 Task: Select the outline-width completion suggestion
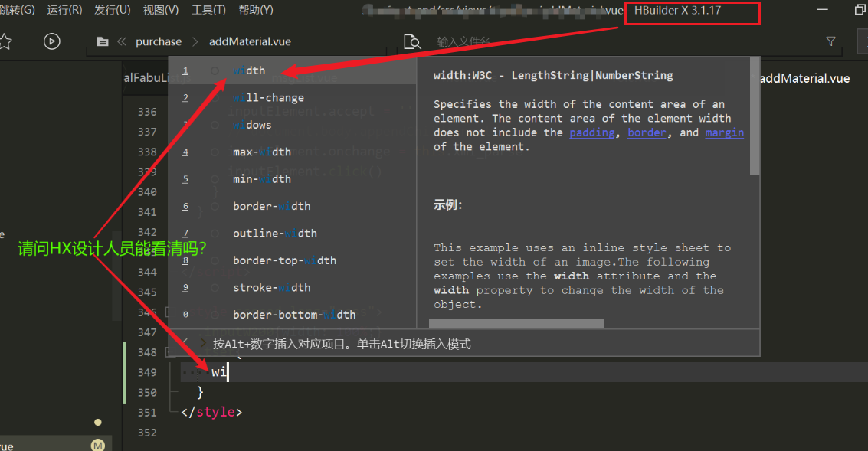pos(293,234)
